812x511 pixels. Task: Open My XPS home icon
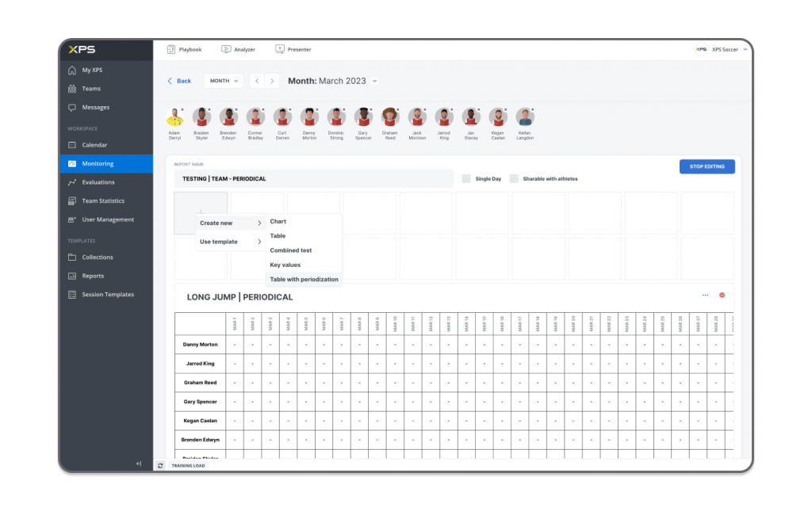coord(72,70)
